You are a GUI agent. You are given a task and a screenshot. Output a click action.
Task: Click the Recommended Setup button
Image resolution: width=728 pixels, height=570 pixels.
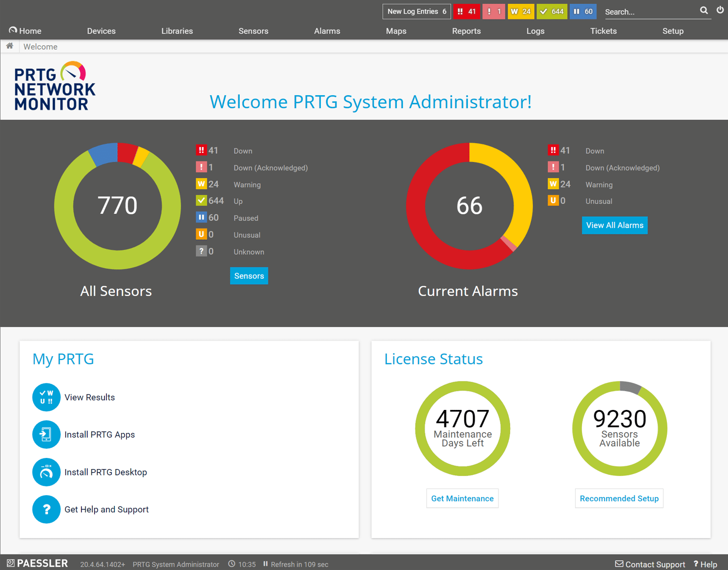coord(619,498)
